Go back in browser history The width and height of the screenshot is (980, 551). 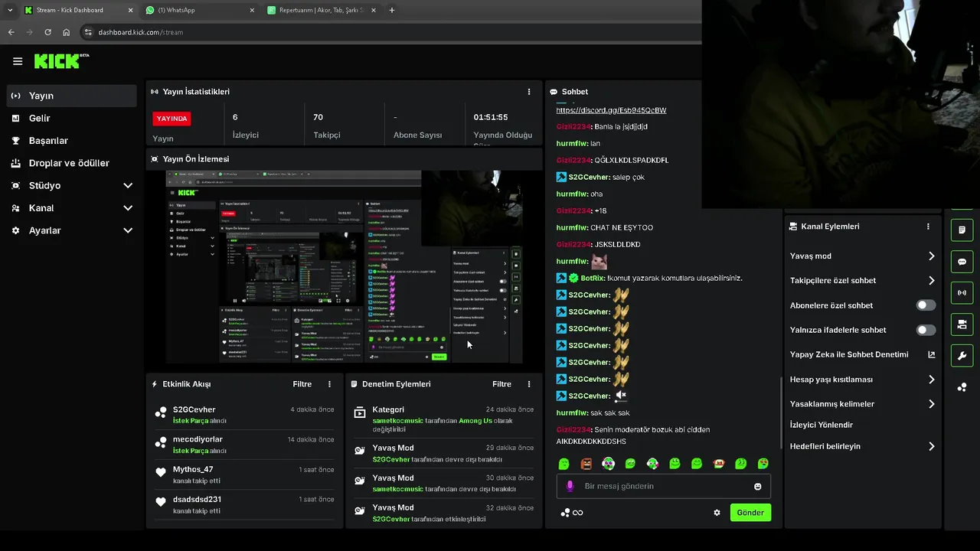11,32
